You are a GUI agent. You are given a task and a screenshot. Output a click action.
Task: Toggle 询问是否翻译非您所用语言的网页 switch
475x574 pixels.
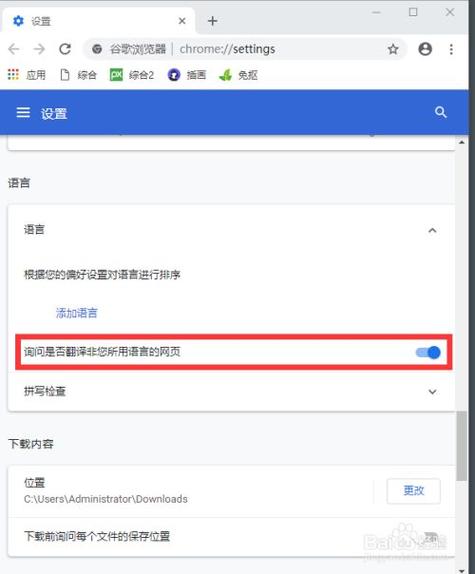[x=428, y=353]
